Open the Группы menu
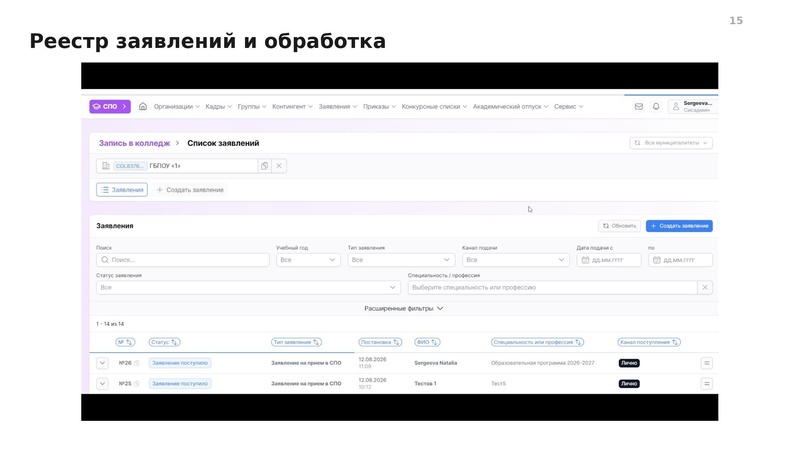Viewport: 800px width, 450px height. pos(252,107)
